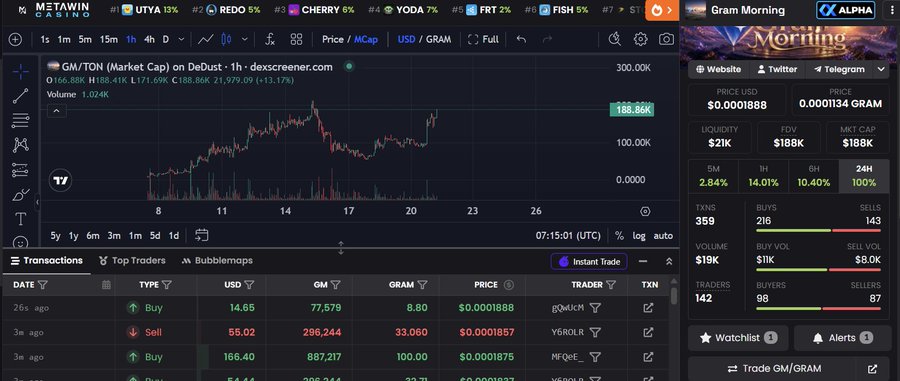Screen dimensions: 900x381
Task: Open the ALPHA badge button
Action: pyautogui.click(x=846, y=10)
